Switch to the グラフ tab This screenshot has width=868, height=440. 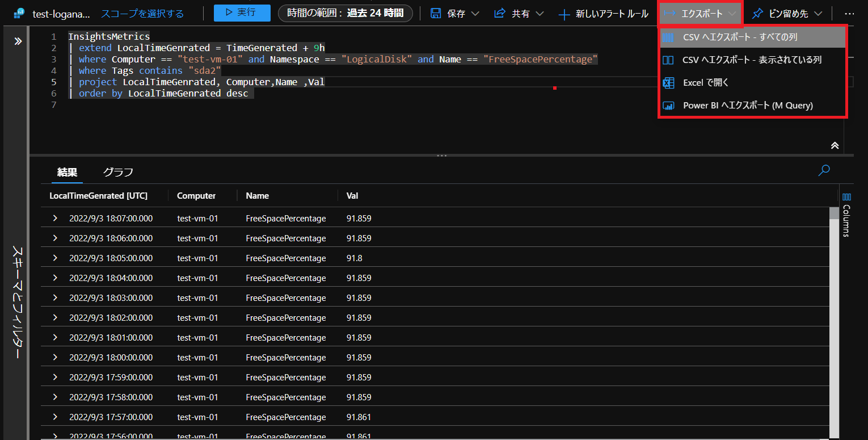point(118,172)
